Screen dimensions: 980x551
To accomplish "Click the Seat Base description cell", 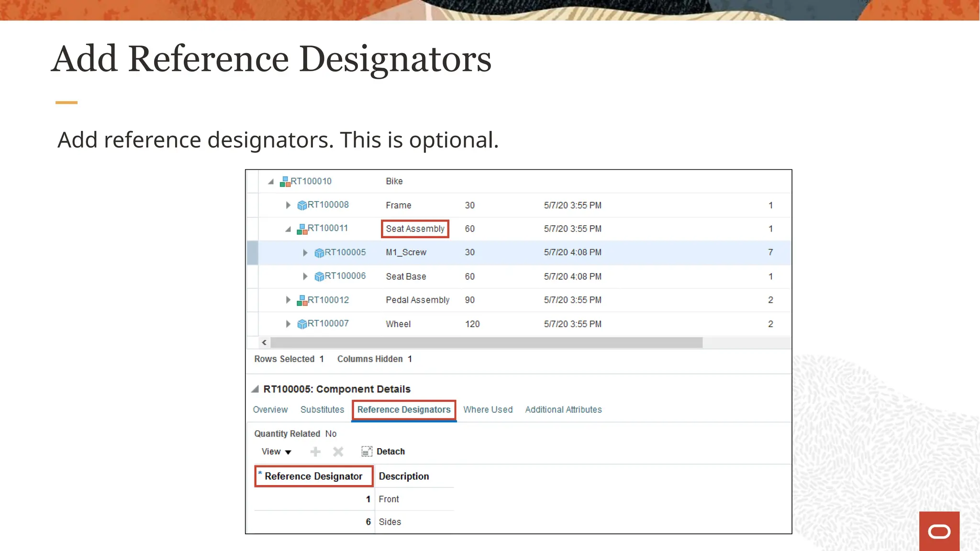I will [x=406, y=276].
